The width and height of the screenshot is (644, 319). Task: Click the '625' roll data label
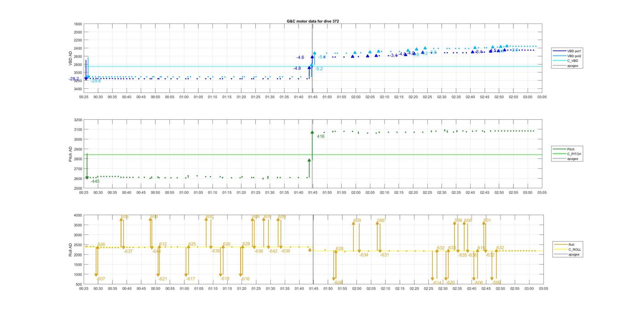pyautogui.click(x=192, y=244)
